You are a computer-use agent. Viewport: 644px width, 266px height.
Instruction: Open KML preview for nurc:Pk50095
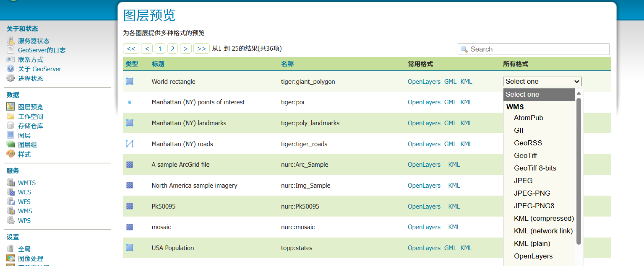coord(454,206)
